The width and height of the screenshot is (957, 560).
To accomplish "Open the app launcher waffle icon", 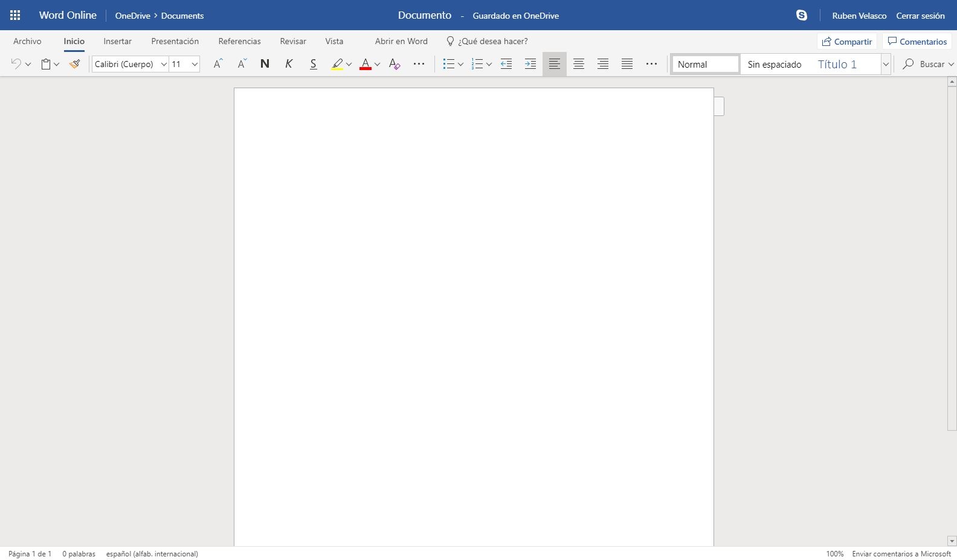I will point(15,16).
